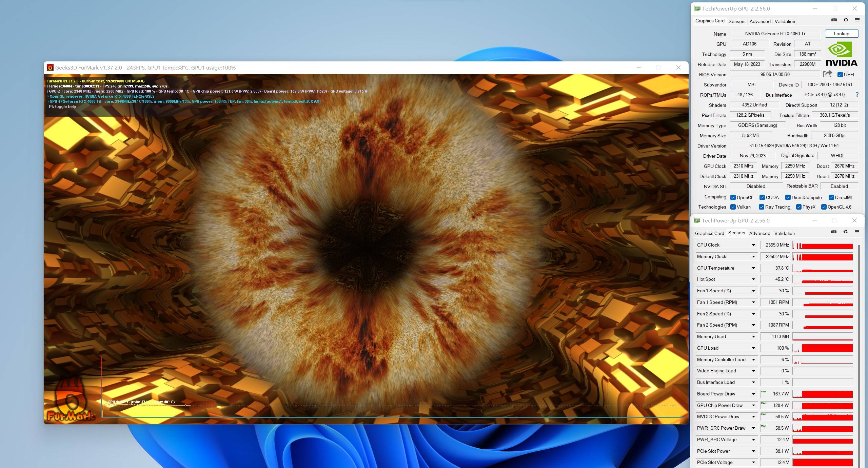The image size is (868, 468).
Task: Click the Name field NVIDIA GeForce RTX 4060 Ti
Action: [x=775, y=34]
